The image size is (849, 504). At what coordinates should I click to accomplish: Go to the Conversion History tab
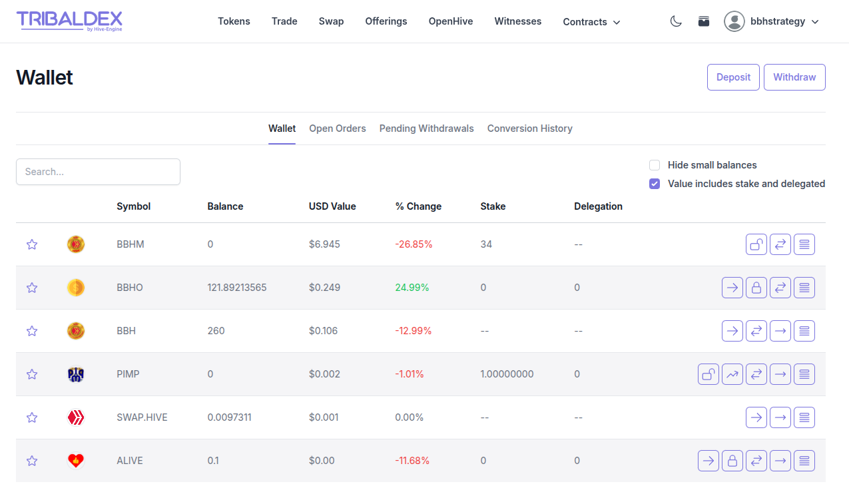529,128
